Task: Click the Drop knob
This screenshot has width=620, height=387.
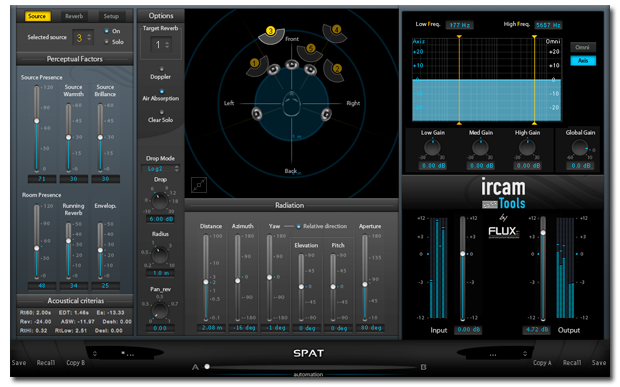Action: pos(160,201)
